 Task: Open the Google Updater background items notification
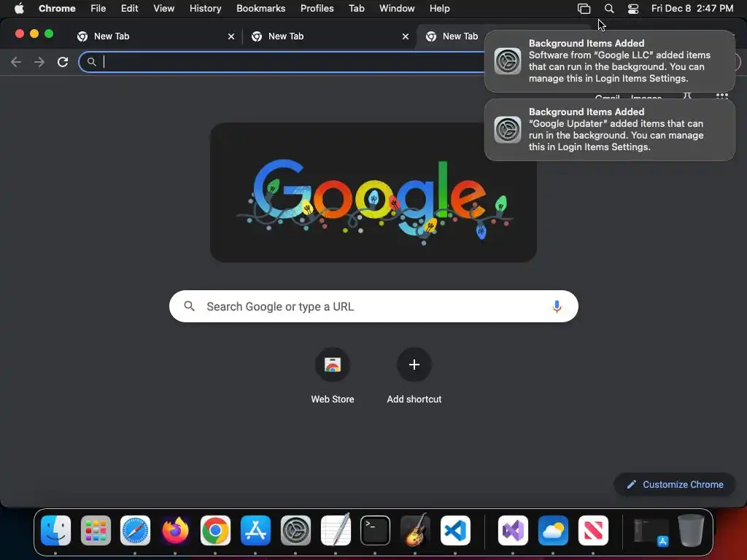tap(610, 130)
